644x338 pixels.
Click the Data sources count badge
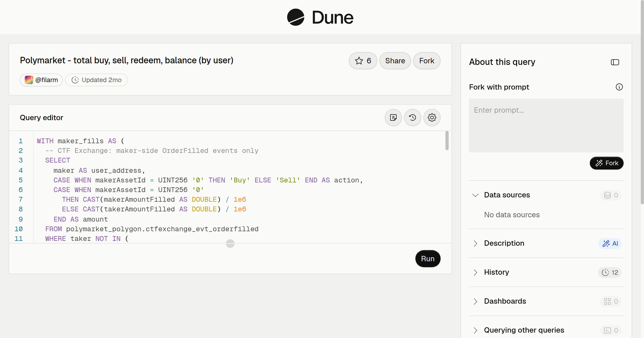(x=611, y=195)
